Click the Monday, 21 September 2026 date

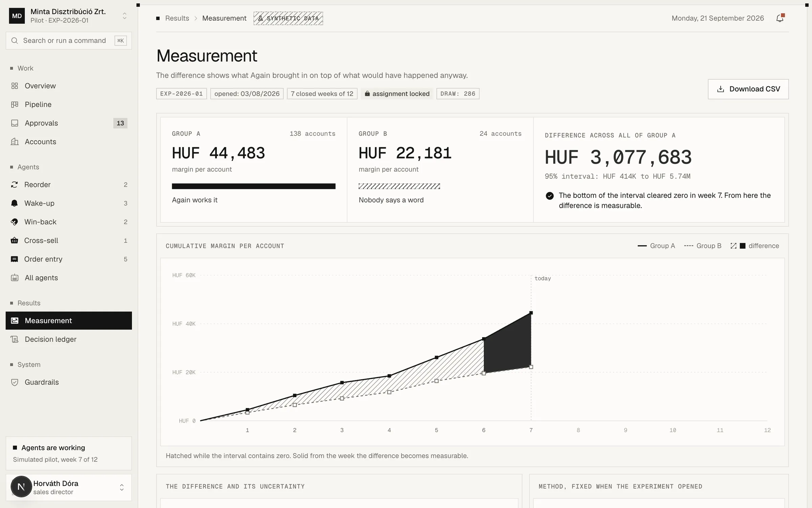[718, 18]
